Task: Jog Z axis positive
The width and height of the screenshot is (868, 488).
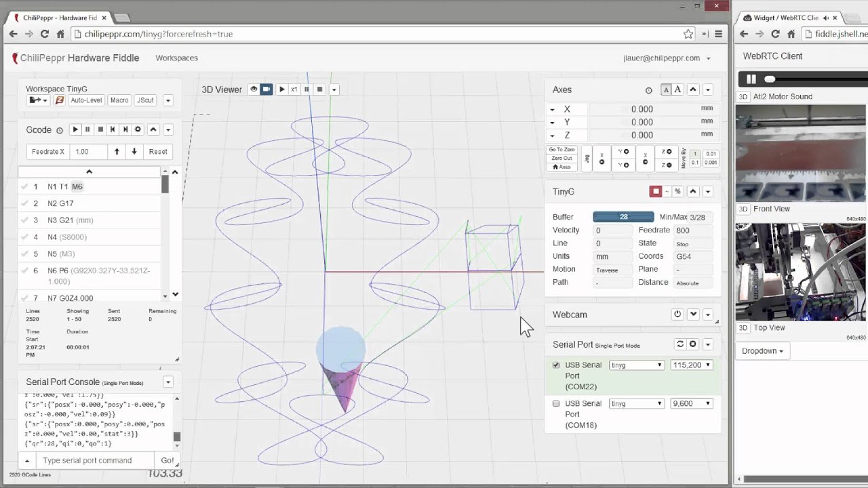Action: 667,152
